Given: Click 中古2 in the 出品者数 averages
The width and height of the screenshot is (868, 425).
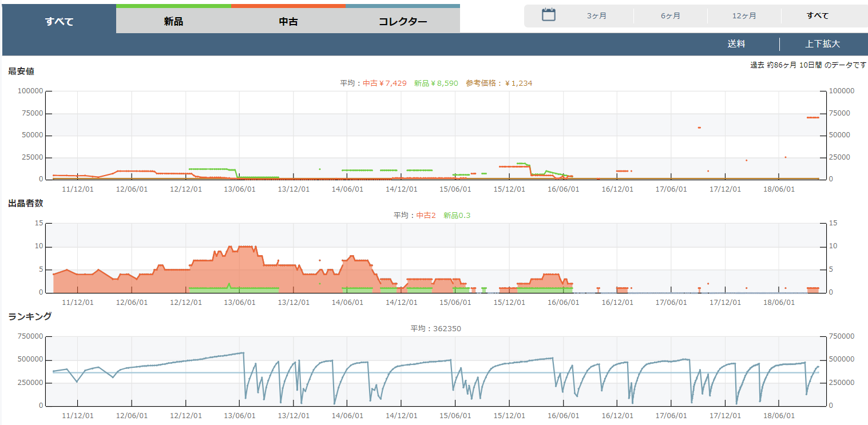Looking at the screenshot, I should click(x=426, y=216).
